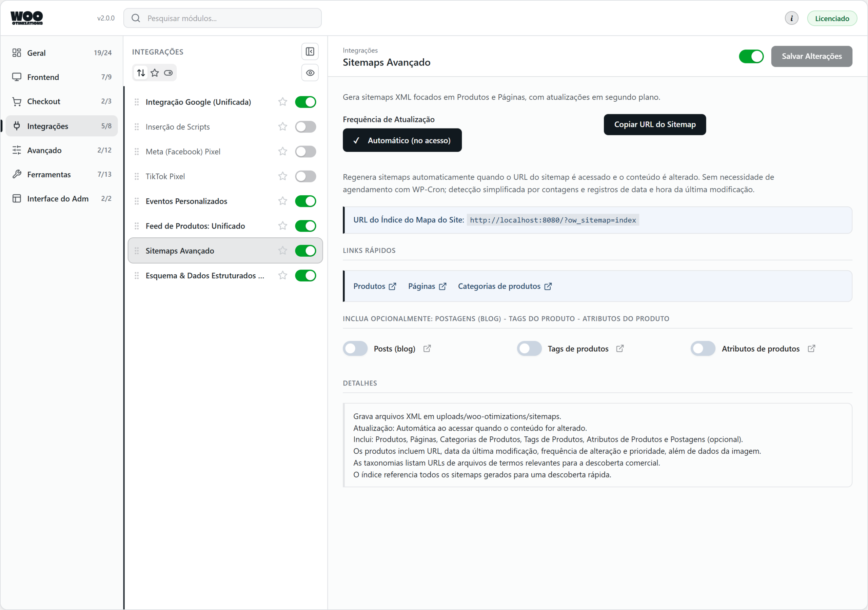
Task: Open the Produtos quick link
Action: point(375,286)
